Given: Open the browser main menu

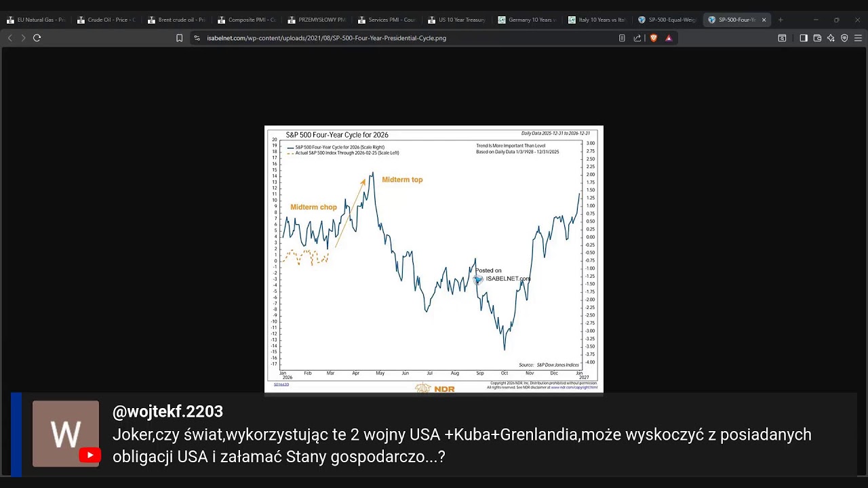Looking at the screenshot, I should pyautogui.click(x=858, y=38).
